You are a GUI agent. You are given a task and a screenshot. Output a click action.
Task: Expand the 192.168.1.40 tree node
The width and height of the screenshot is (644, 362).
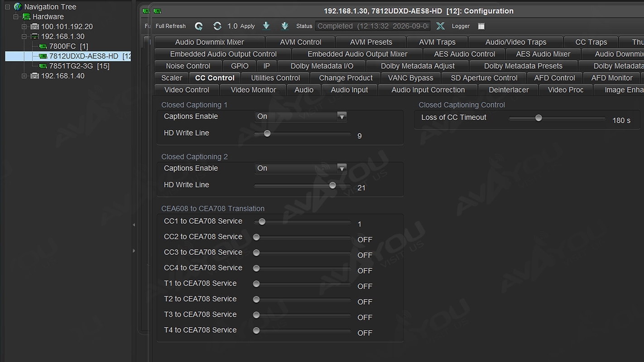(24, 76)
